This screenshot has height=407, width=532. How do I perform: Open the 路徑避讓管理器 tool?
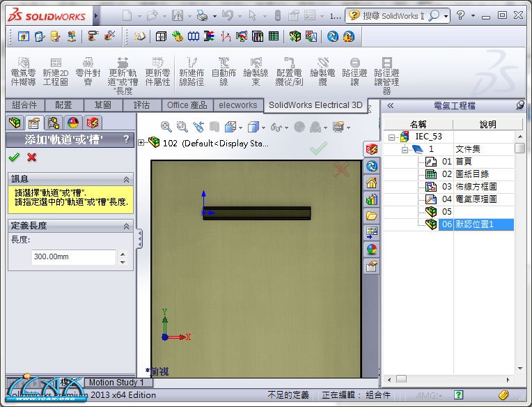tap(386, 76)
